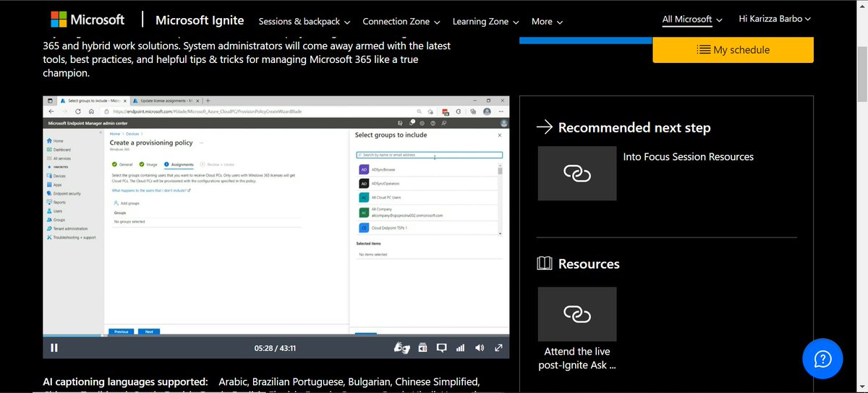Click the Microsoft logo in header
868x393 pixels.
click(x=87, y=20)
